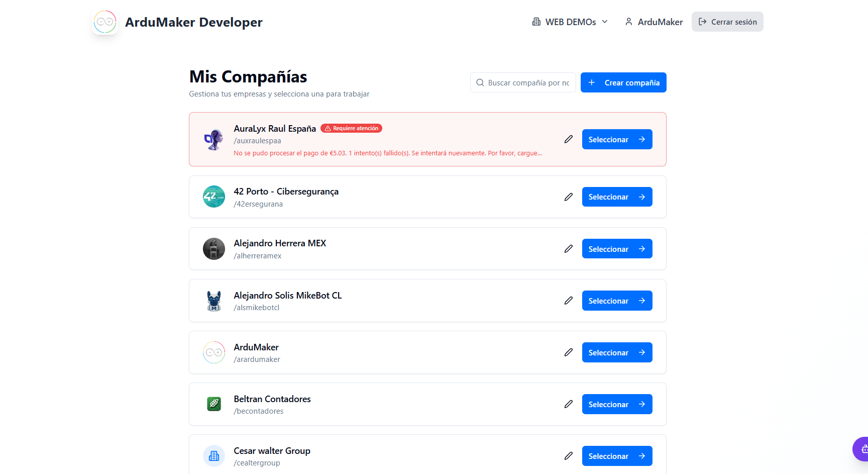
Task: Open the chatbot bubble at screen edge
Action: coord(861,449)
